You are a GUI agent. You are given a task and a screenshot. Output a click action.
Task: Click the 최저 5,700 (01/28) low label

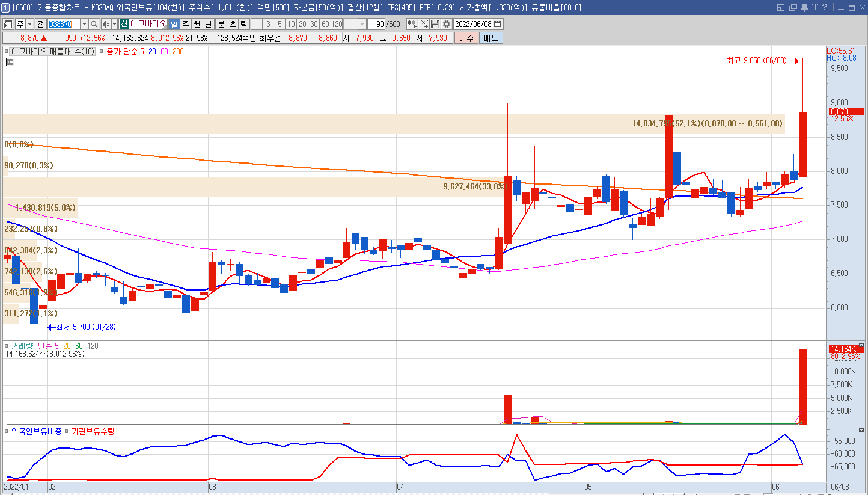tap(85, 327)
